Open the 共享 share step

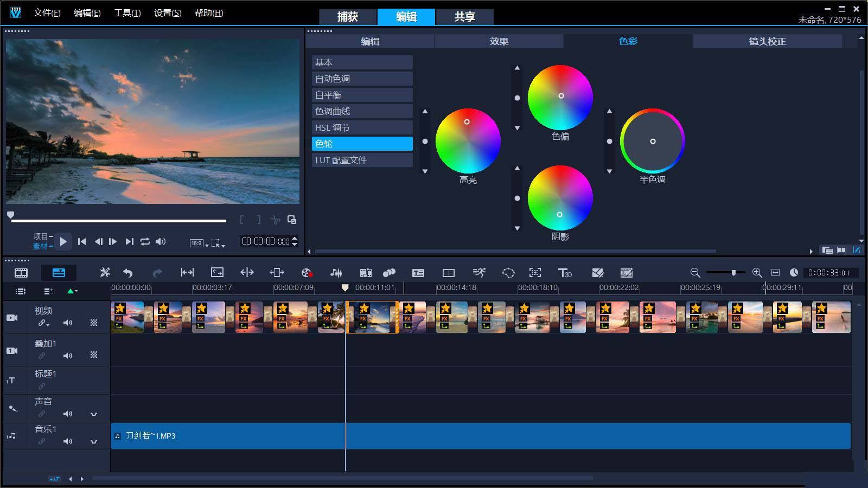click(464, 17)
